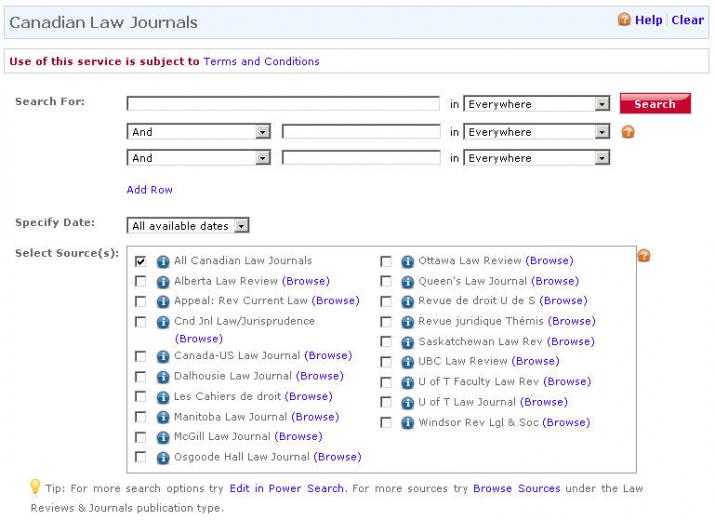Open info icon for Windsor Rev Lgl & Soc
The image size is (715, 520).
coord(407,423)
